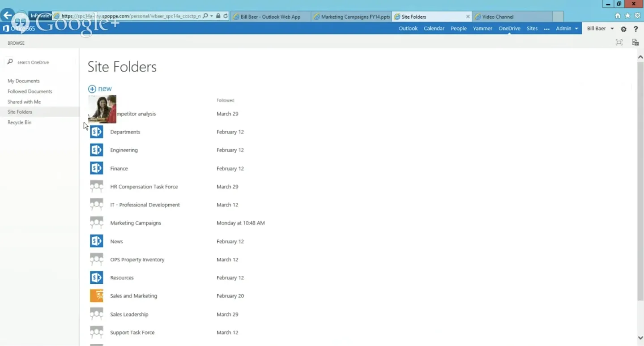This screenshot has height=346, width=644.
Task: Click the Departments SharePoint site icon
Action: 97,132
